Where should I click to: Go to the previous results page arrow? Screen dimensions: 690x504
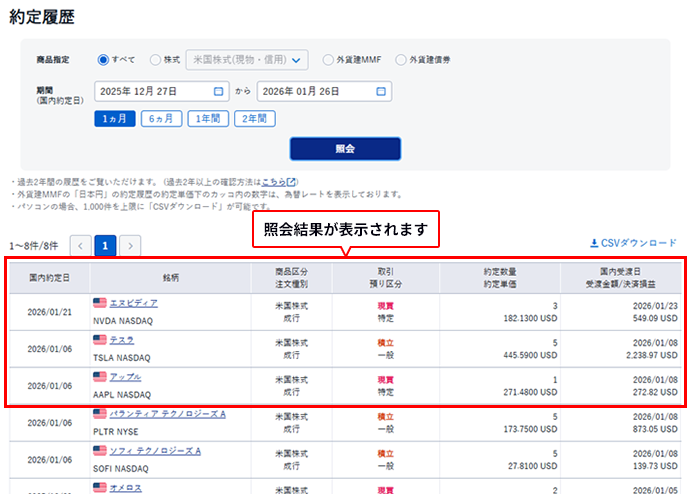pyautogui.click(x=80, y=245)
